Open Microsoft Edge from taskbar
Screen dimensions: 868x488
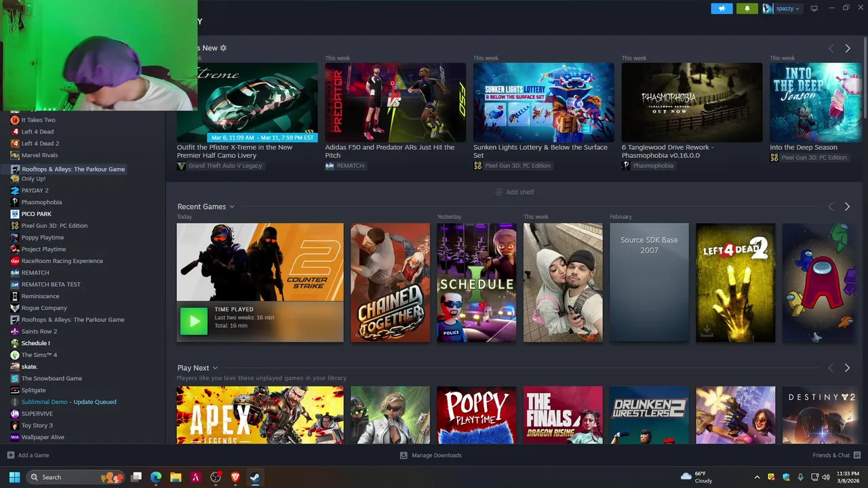156,477
